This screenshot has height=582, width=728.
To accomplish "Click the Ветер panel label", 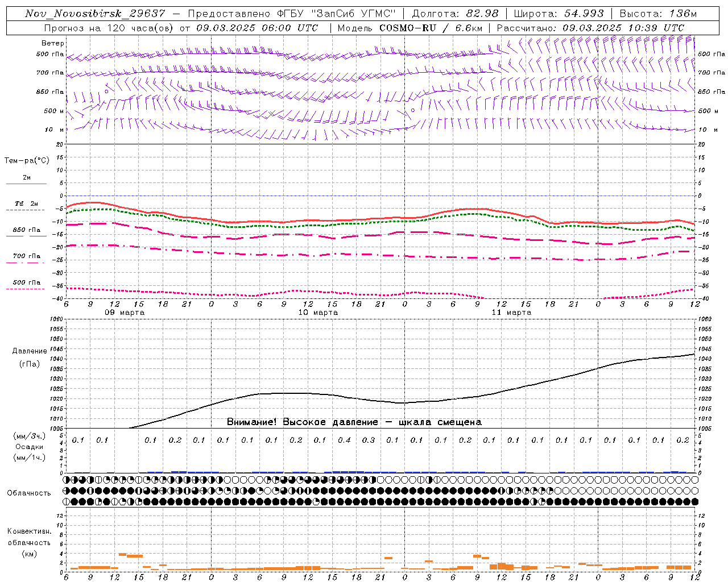I will [53, 43].
